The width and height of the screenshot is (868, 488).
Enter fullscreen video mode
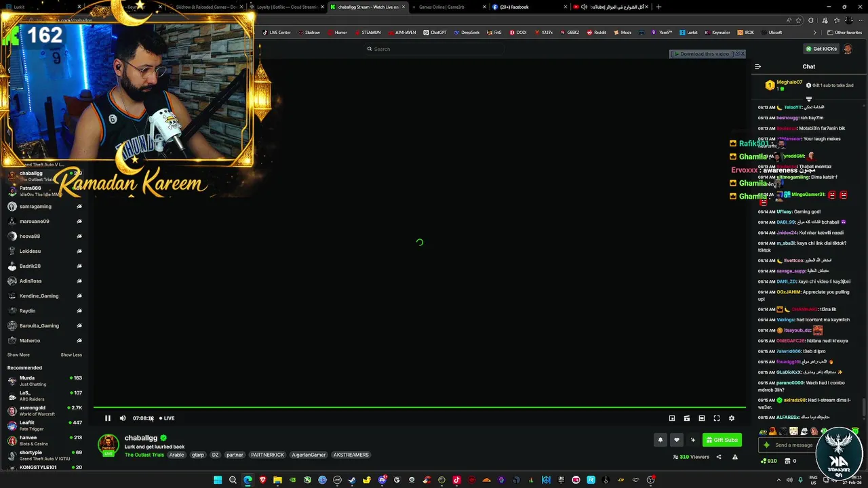click(x=717, y=418)
